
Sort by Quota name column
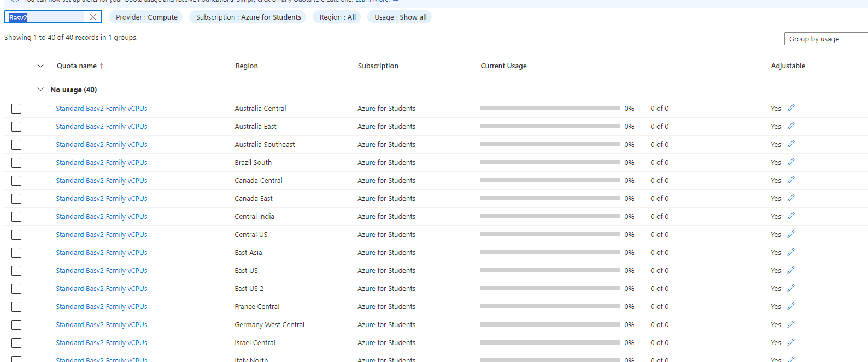(x=80, y=66)
